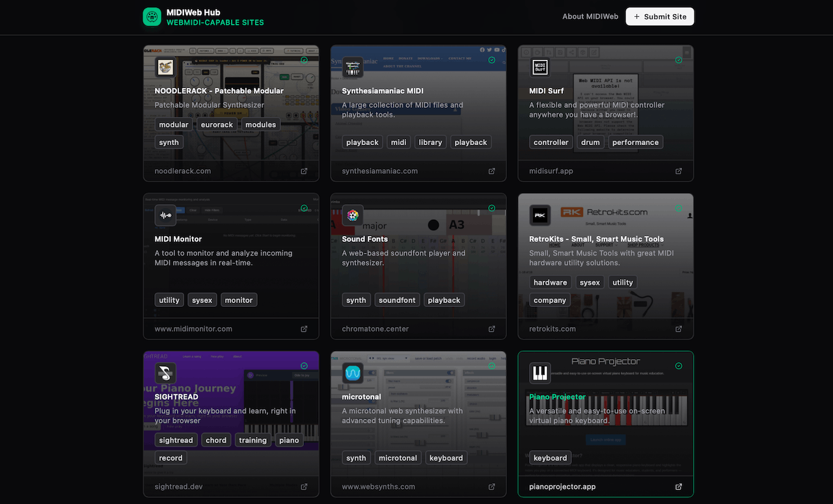The width and height of the screenshot is (833, 504).
Task: Open the Synthesiamaniac MIDI title
Action: (383, 91)
